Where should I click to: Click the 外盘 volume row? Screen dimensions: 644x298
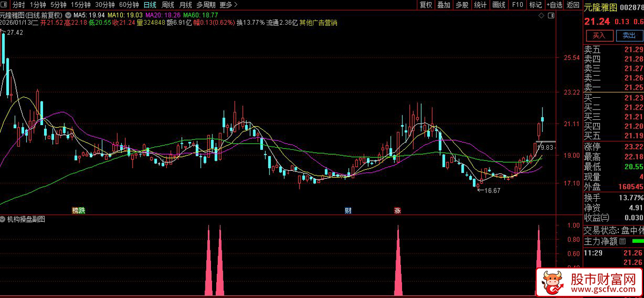click(613, 187)
